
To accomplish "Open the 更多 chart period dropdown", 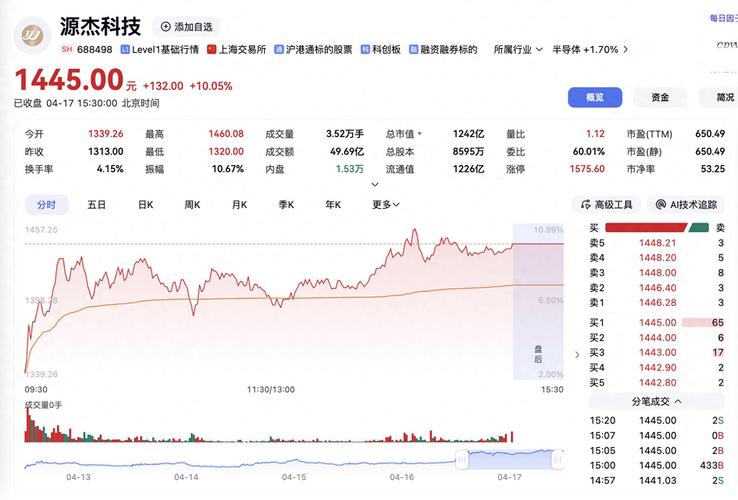I will click(x=386, y=205).
